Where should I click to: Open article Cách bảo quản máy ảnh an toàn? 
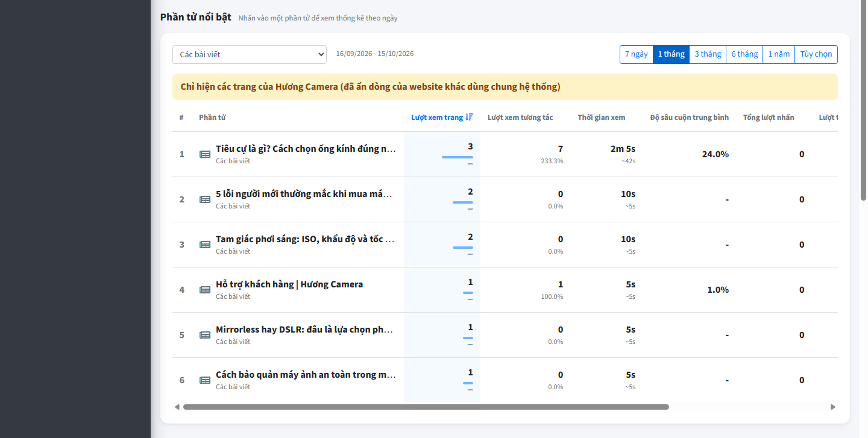(x=306, y=375)
